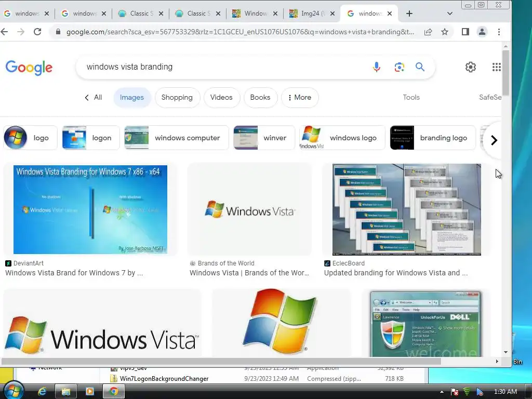Screen dimensions: 532x399
Task: Click the Chrome address bar URL
Action: click(240, 32)
